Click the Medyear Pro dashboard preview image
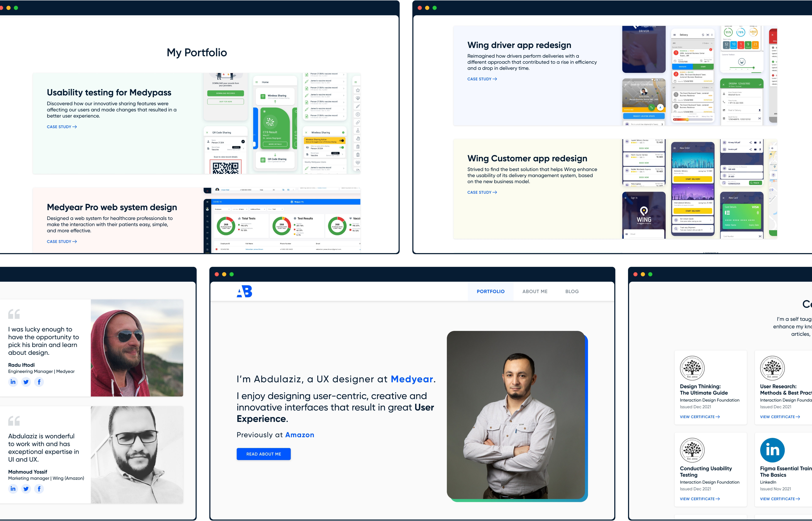The image size is (812, 521). point(282,220)
